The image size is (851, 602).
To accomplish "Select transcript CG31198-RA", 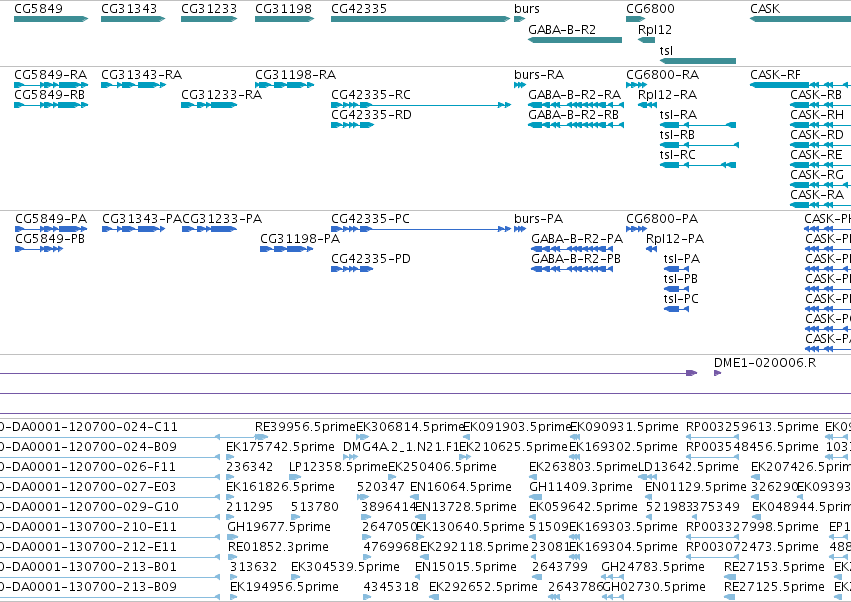I will [x=295, y=74].
